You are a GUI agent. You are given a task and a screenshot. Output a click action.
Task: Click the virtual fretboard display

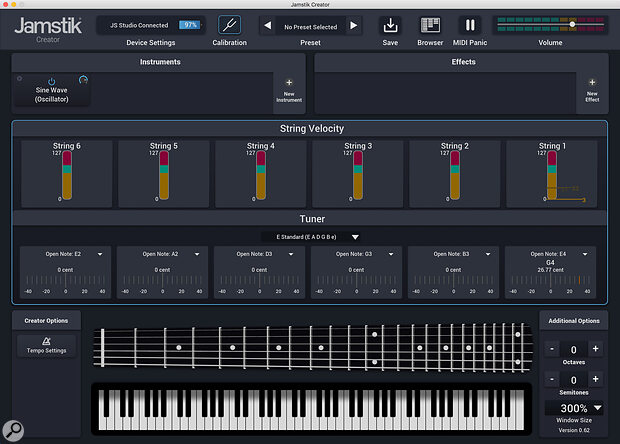click(x=312, y=348)
